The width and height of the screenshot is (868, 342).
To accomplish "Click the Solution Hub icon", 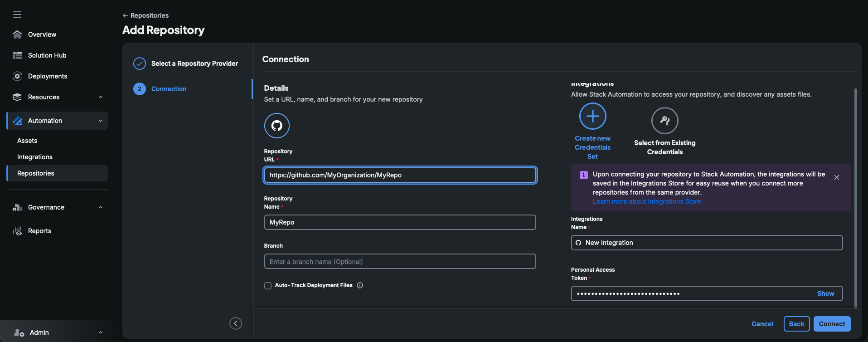I will [17, 55].
